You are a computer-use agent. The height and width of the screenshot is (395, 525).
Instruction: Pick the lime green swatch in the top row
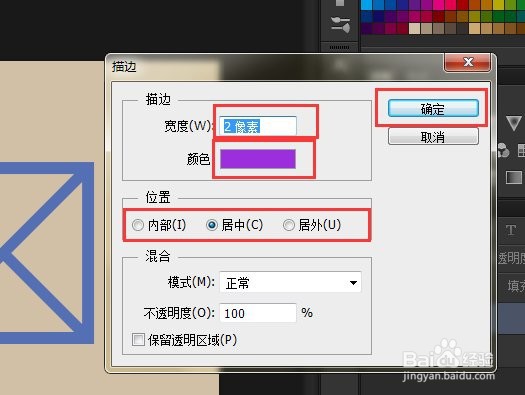510,5
